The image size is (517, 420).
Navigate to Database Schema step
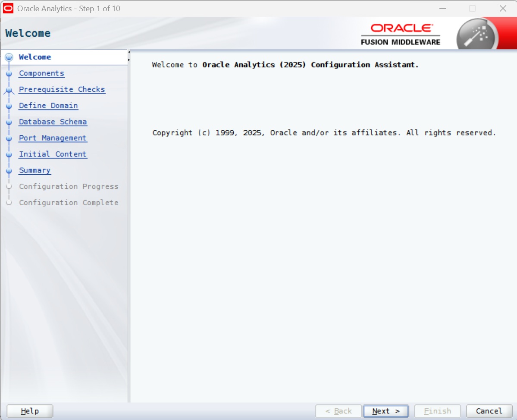(53, 122)
